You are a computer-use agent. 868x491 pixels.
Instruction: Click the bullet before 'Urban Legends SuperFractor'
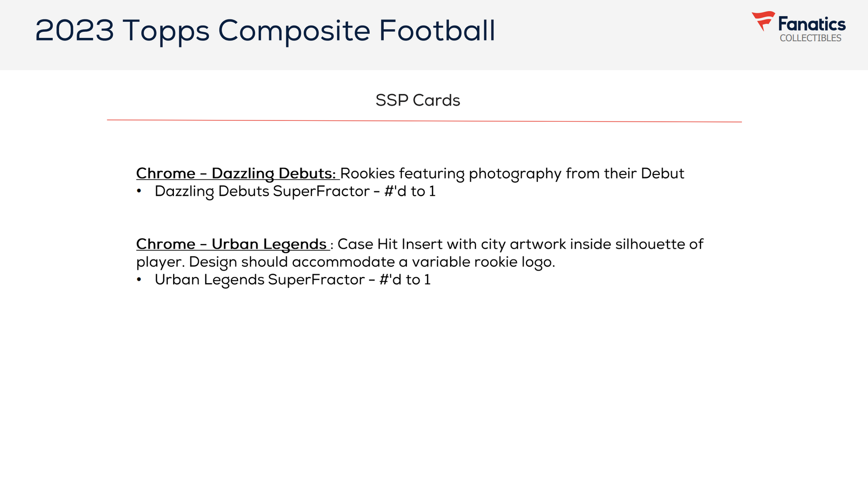(x=139, y=279)
